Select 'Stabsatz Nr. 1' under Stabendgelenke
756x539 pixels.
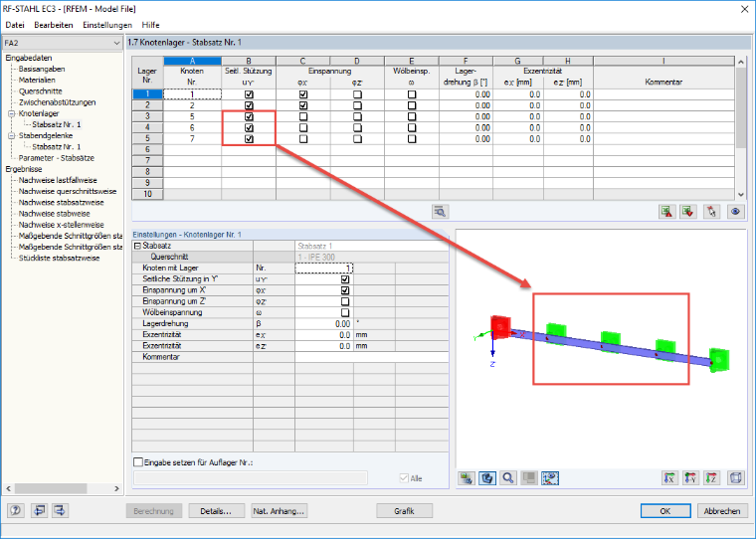(x=57, y=147)
